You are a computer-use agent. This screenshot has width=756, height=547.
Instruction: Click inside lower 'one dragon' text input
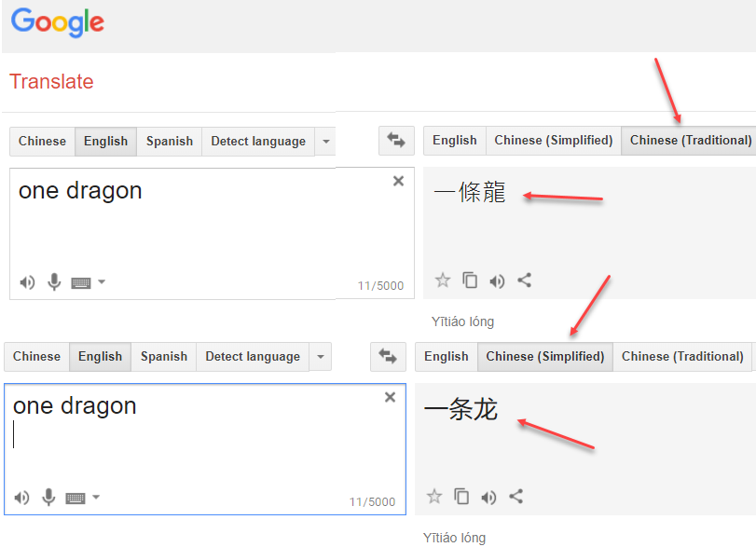pos(205,438)
